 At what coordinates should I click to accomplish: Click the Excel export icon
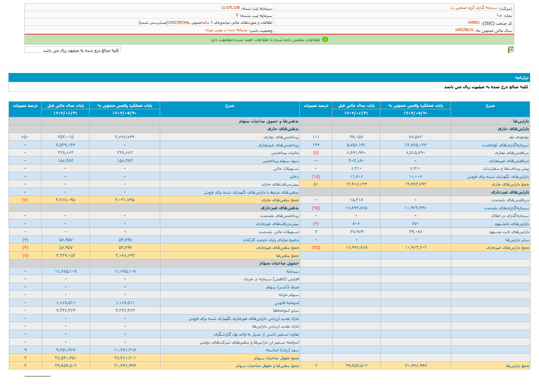(x=511, y=50)
